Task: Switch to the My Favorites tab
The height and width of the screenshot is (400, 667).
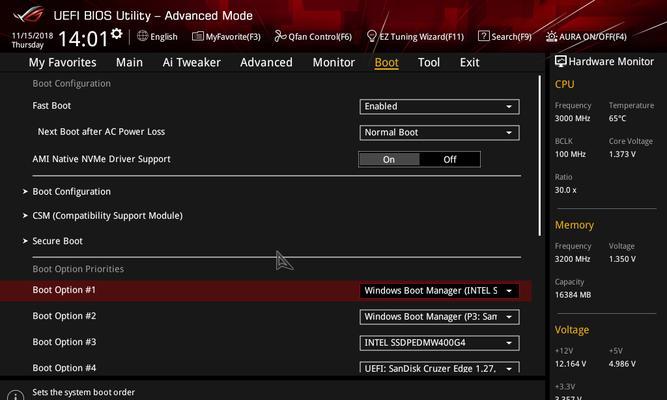Action: tap(63, 63)
